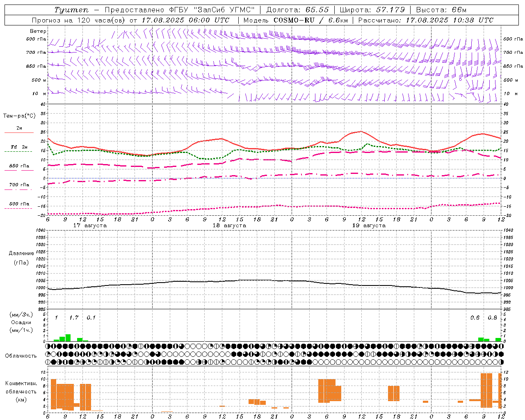The height and width of the screenshot is (420, 525).
Task: Click the "18 августа" date label
Action: [229, 226]
